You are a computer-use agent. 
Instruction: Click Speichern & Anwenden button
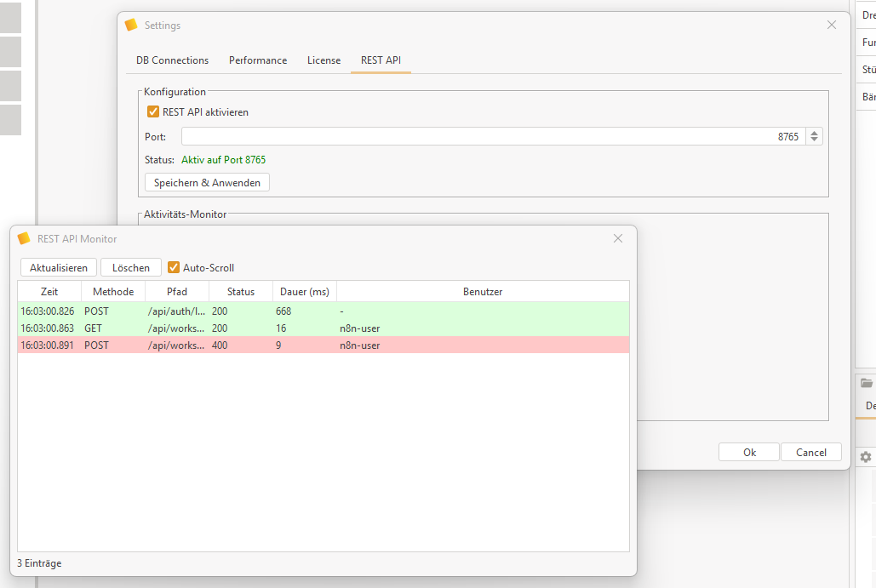click(207, 183)
